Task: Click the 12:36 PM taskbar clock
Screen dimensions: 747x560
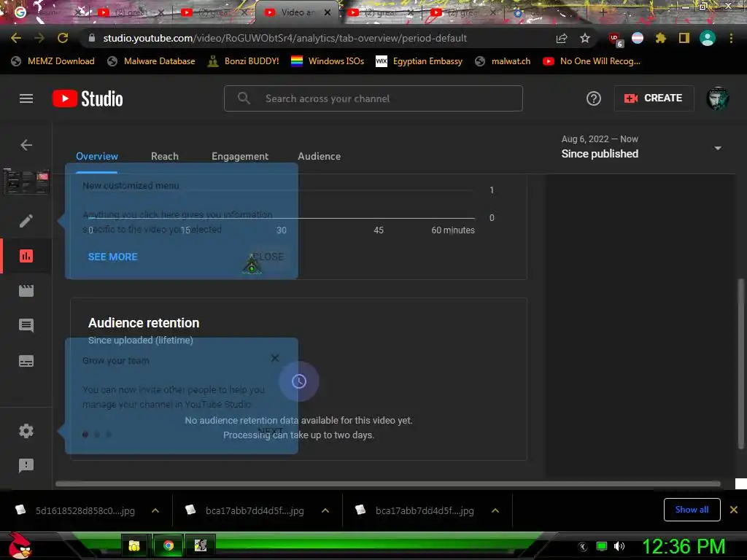Action: 684,546
